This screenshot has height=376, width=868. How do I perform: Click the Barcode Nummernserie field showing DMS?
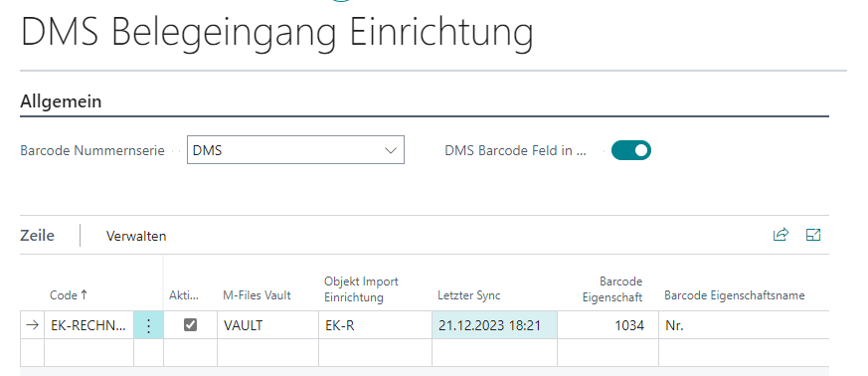coord(295,150)
